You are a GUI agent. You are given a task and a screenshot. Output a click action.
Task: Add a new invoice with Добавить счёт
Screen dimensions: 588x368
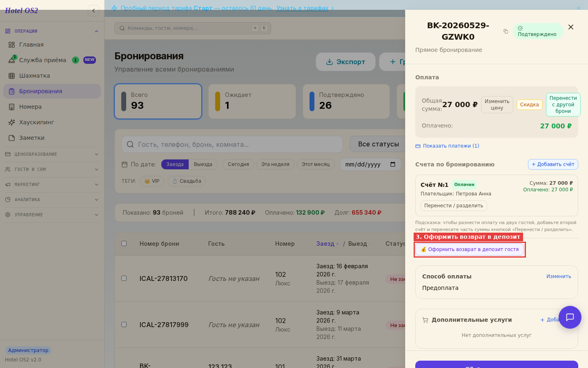point(553,164)
